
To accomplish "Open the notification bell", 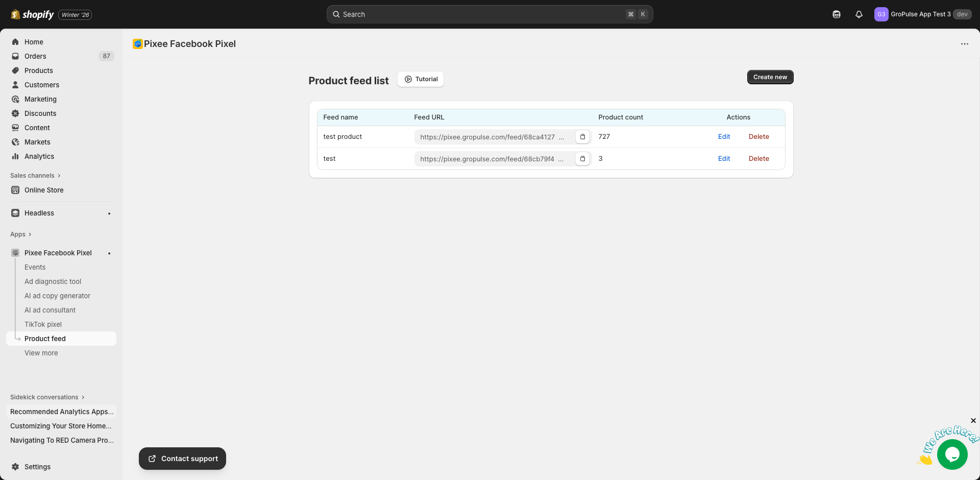I will tap(859, 14).
